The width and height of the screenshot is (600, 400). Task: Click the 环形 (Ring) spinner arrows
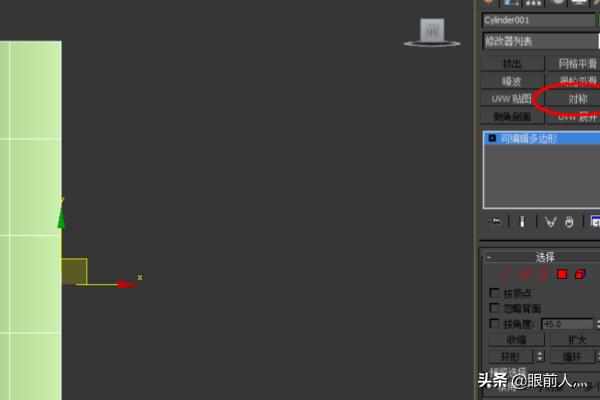pos(540,357)
